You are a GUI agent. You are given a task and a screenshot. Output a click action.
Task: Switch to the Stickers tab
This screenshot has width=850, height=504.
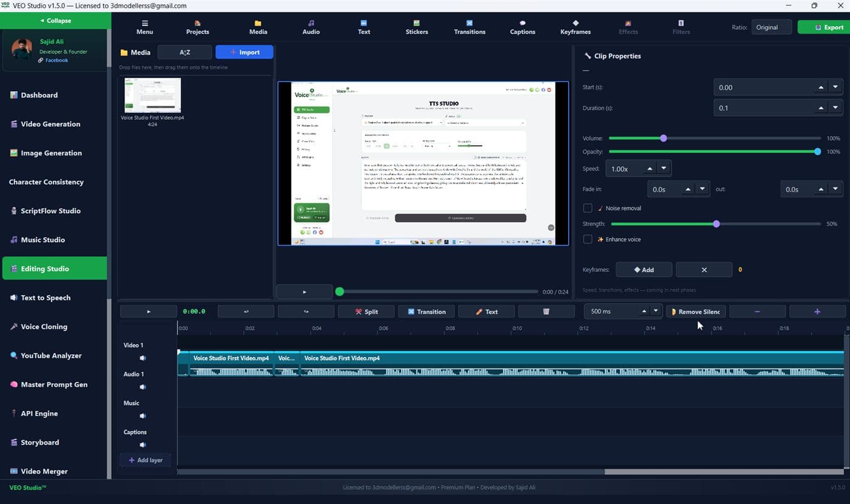pos(416,27)
